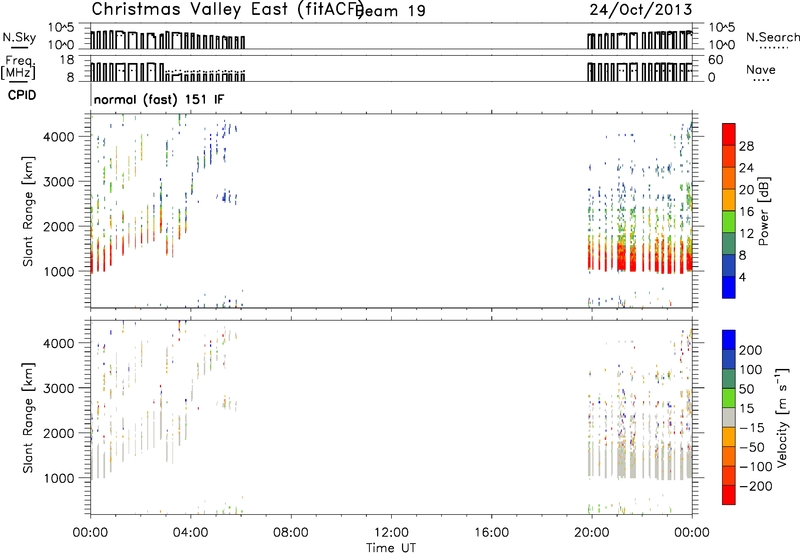This screenshot has width=800, height=554.
Task: Click the '08:00' time tick label
Action: tap(291, 533)
